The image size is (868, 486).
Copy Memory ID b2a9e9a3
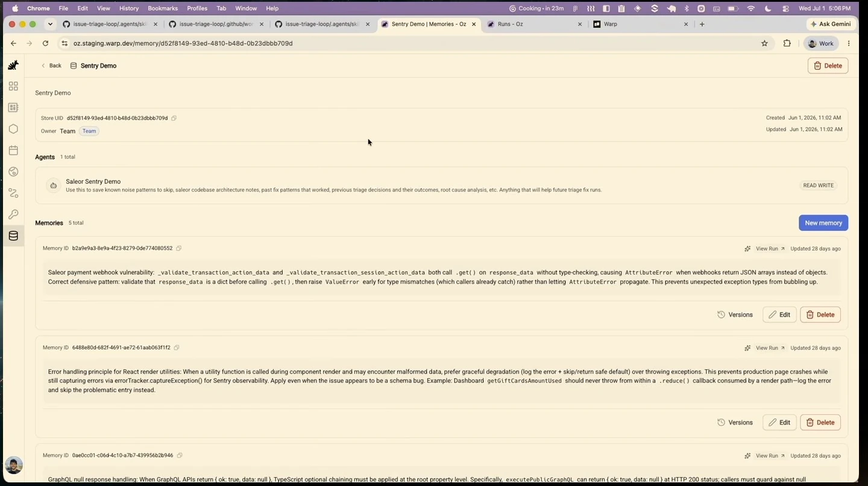point(178,248)
